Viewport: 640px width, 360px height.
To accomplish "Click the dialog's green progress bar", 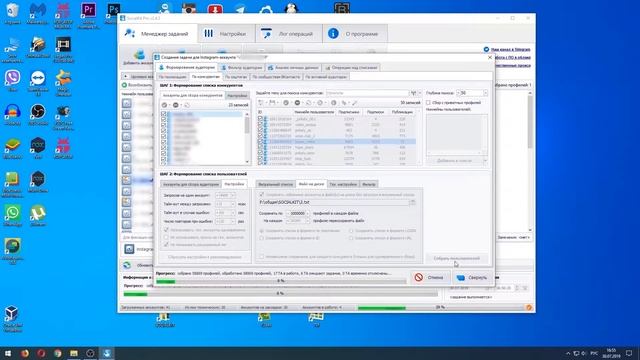I will pyautogui.click(x=281, y=281).
